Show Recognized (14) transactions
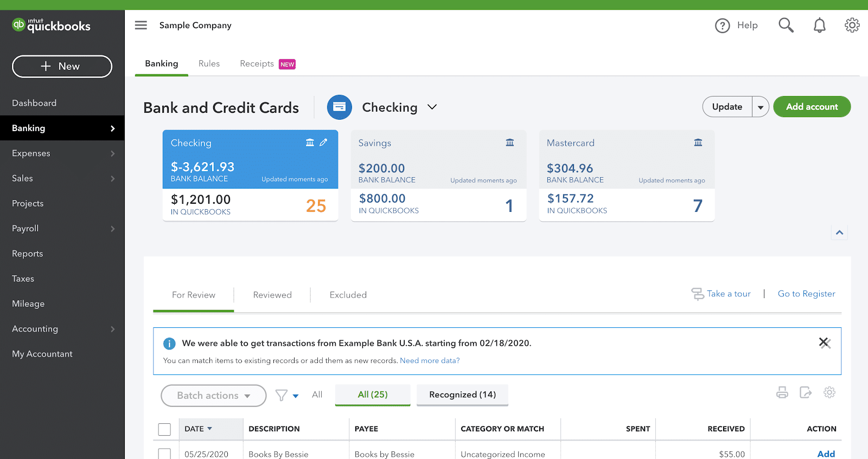This screenshot has width=868, height=459. pyautogui.click(x=462, y=395)
